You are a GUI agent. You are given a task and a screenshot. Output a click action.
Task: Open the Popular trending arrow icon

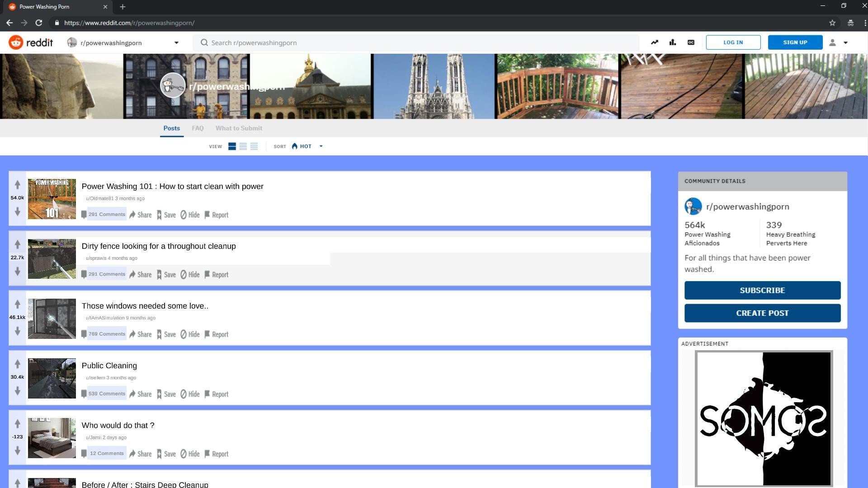(654, 42)
